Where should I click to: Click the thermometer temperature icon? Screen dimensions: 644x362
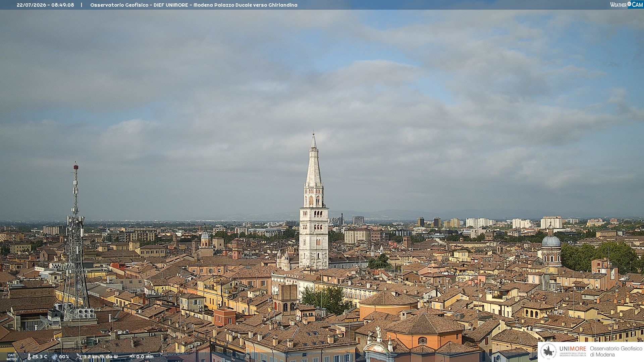[x=29, y=357]
